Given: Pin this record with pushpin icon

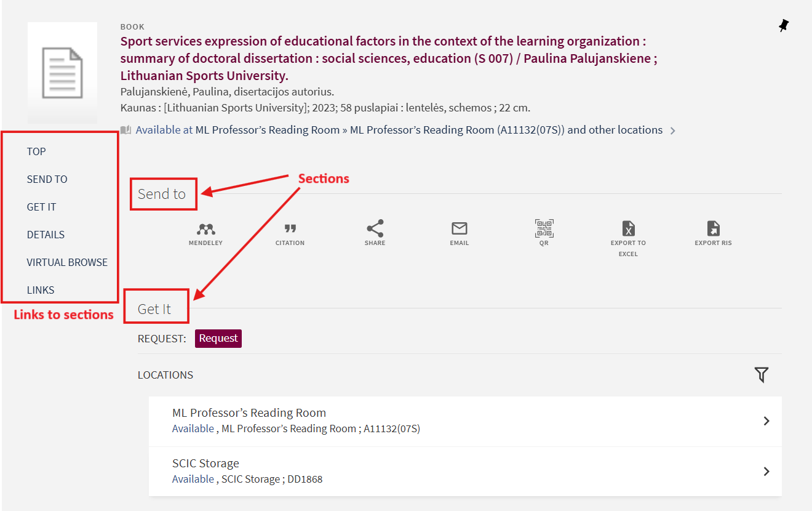Looking at the screenshot, I should point(783,26).
